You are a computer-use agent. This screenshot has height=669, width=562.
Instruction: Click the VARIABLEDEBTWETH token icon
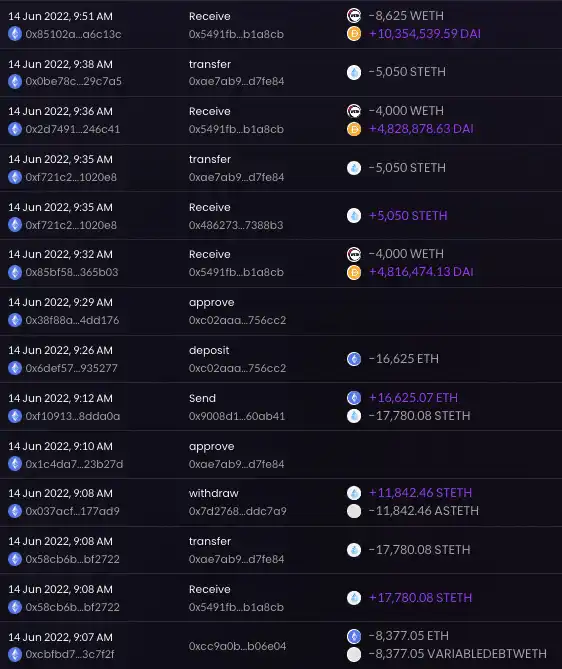(x=354, y=654)
